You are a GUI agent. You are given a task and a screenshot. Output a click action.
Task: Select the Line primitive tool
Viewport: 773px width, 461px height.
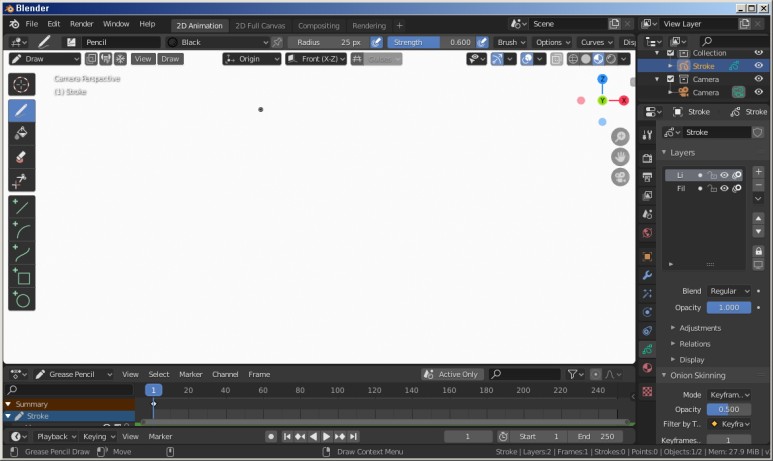pyautogui.click(x=21, y=207)
